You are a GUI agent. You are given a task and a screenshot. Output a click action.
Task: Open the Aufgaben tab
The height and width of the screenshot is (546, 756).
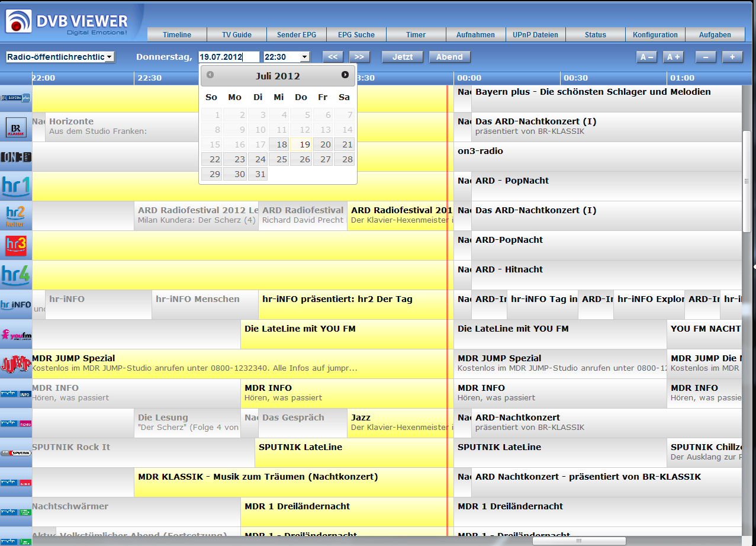click(715, 34)
